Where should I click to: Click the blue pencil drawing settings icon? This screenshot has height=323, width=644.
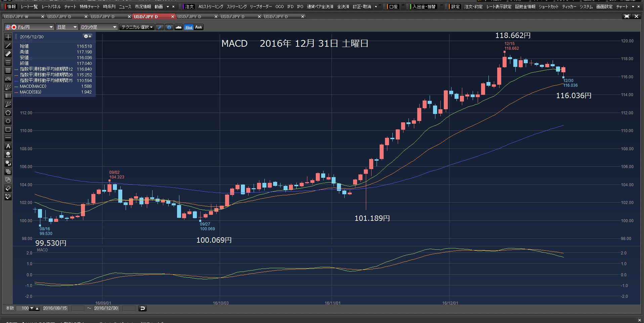(x=160, y=27)
